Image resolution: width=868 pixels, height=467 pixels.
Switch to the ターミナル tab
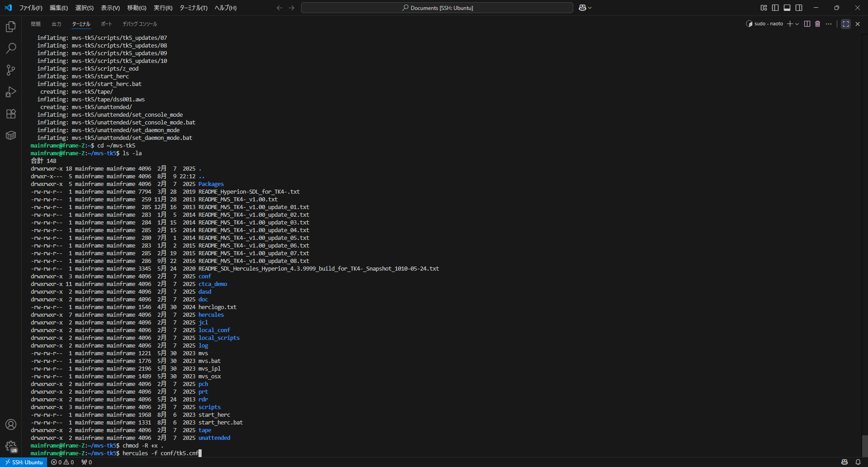click(x=81, y=24)
